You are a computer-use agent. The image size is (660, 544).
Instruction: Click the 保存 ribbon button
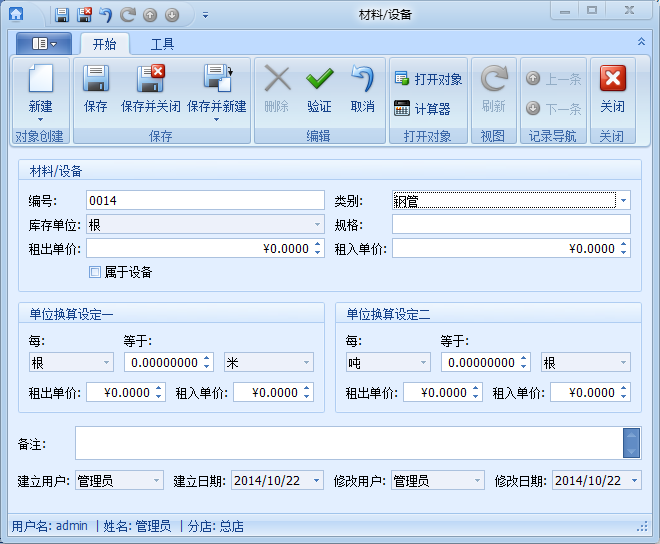point(96,89)
